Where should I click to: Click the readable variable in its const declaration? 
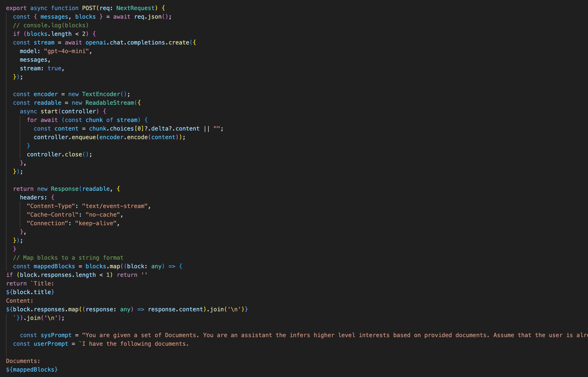pyautogui.click(x=47, y=103)
